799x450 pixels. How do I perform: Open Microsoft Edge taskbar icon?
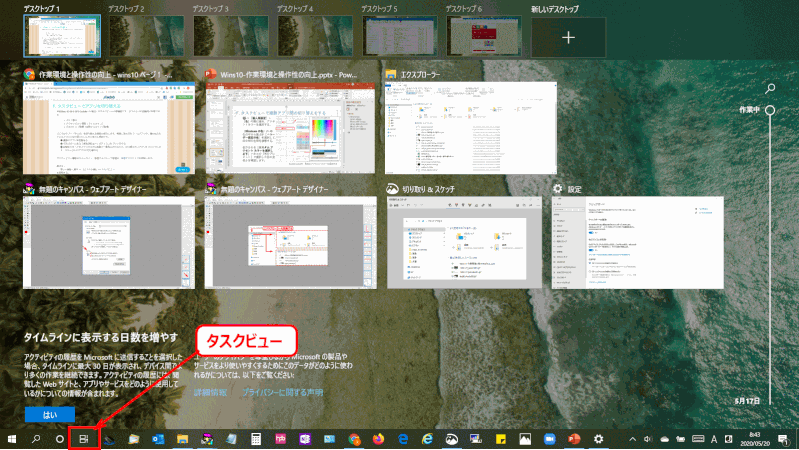point(403,439)
